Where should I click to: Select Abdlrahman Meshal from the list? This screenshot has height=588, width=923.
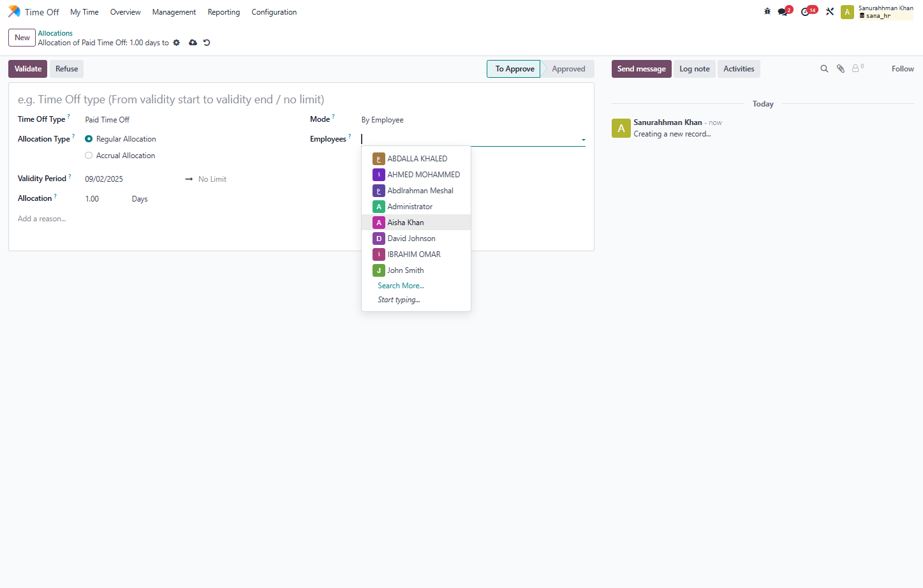[416, 191]
